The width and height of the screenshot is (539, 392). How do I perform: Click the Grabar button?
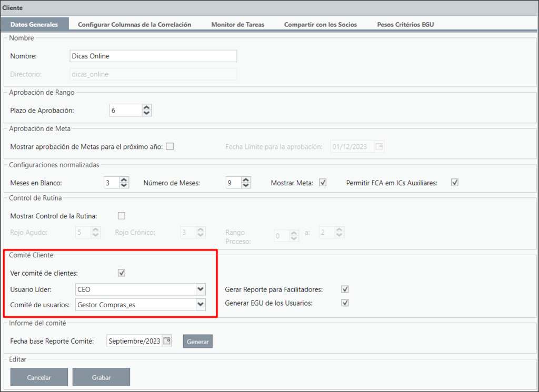click(101, 377)
